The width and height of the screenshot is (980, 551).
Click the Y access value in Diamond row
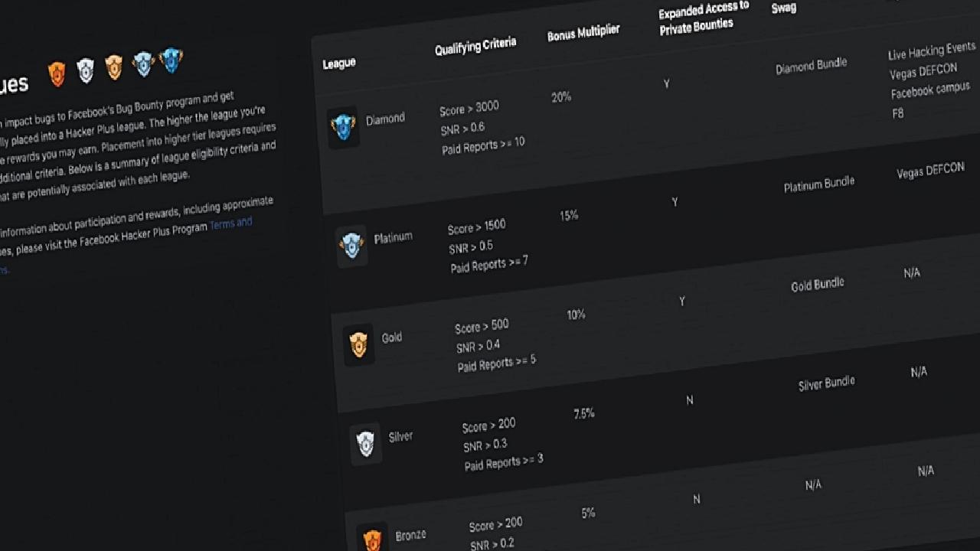tap(667, 83)
